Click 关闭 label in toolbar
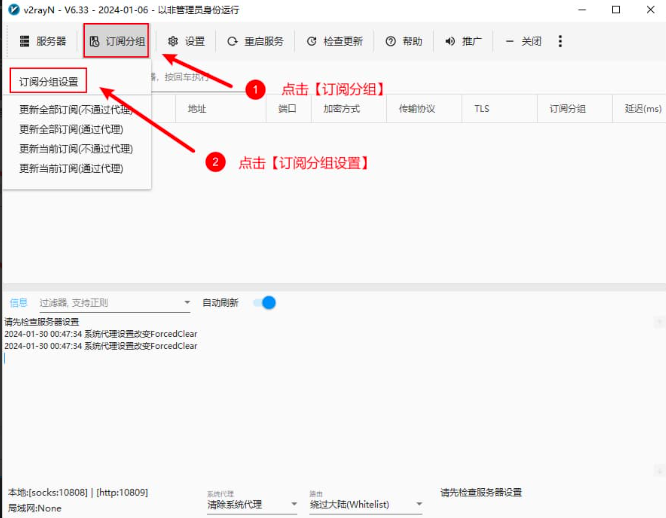The width and height of the screenshot is (666, 518). click(531, 41)
